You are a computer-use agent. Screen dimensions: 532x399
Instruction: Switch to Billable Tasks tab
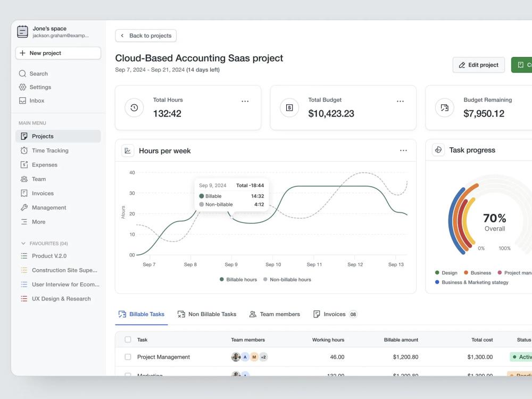(142, 314)
